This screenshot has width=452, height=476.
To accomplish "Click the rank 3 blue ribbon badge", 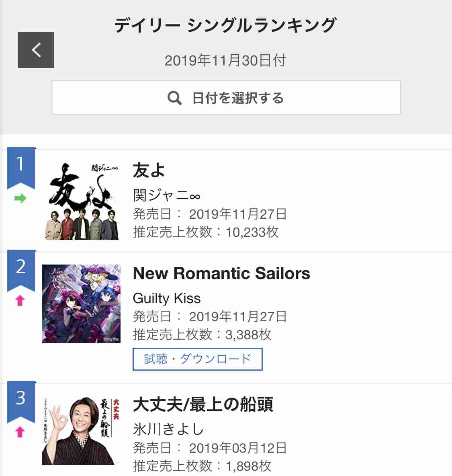I will point(21,402).
